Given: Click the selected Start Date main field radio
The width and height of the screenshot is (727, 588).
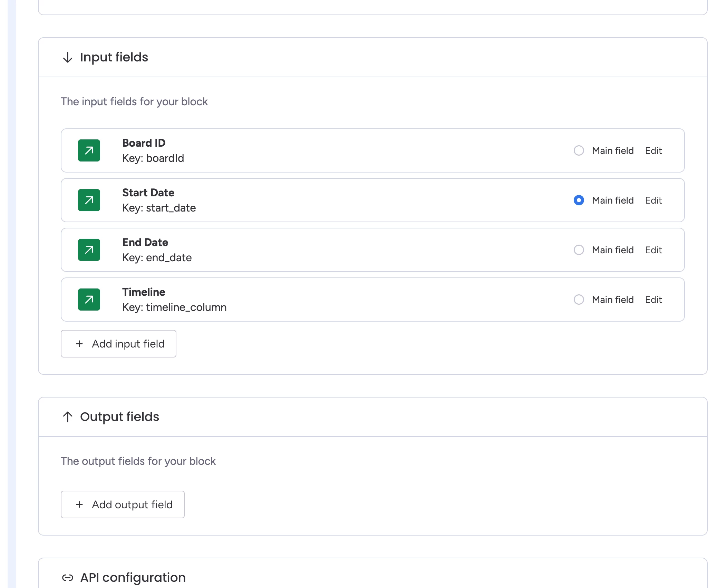Looking at the screenshot, I should click(579, 200).
